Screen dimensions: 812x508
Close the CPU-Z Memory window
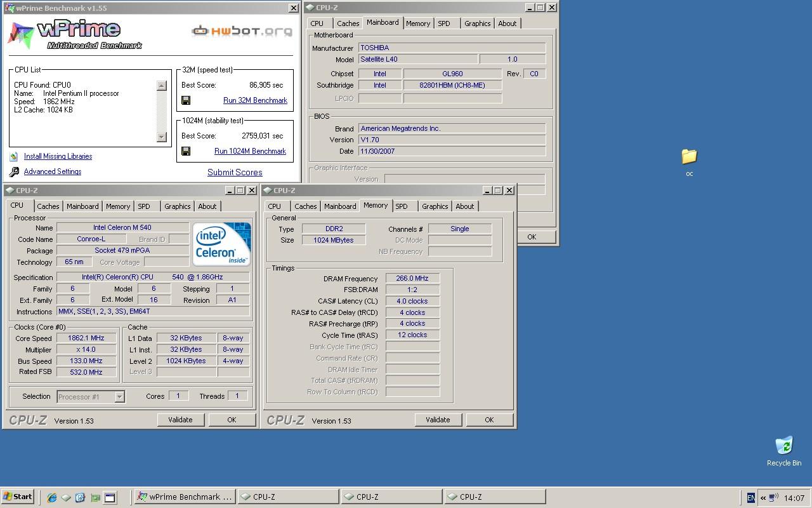point(509,190)
